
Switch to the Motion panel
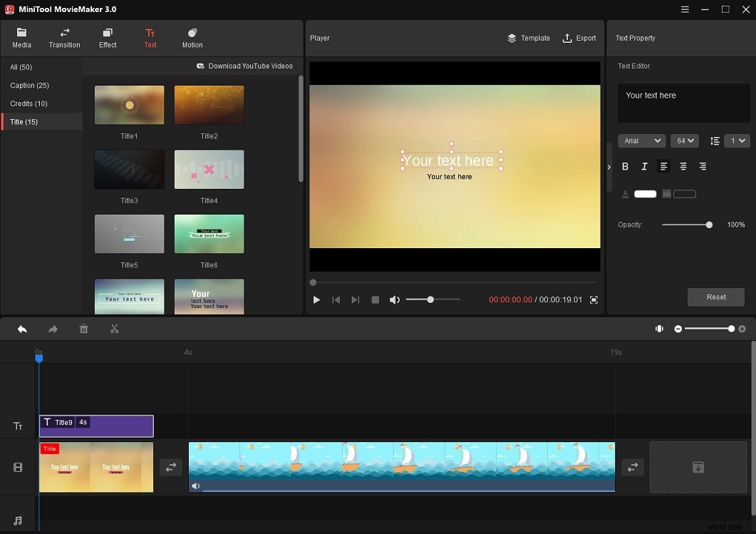[x=191, y=37]
